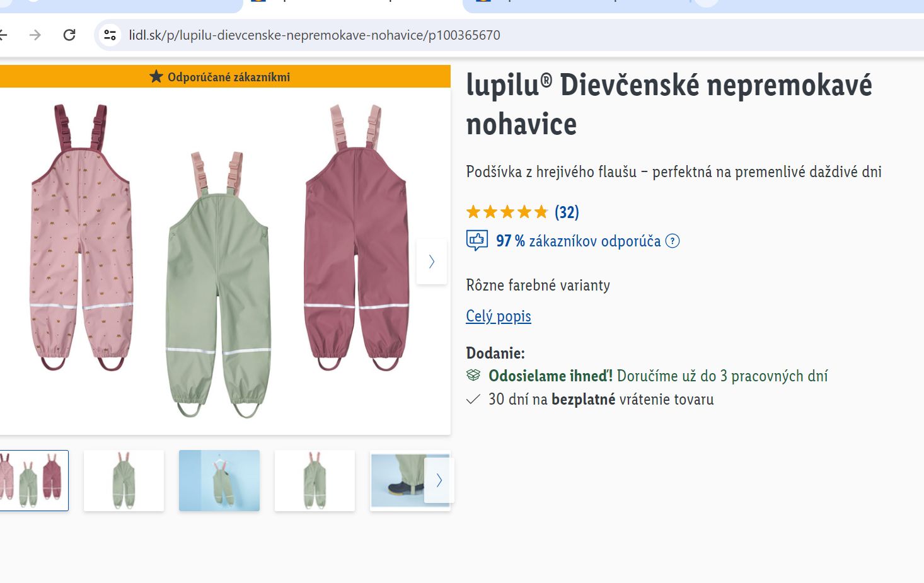Open the Celý popis link
This screenshot has height=583, width=924.
pyautogui.click(x=498, y=316)
